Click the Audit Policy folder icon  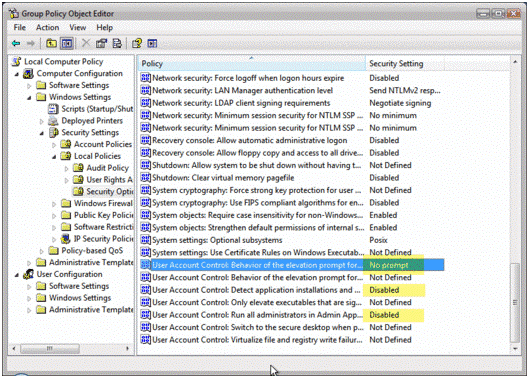pyautogui.click(x=78, y=168)
